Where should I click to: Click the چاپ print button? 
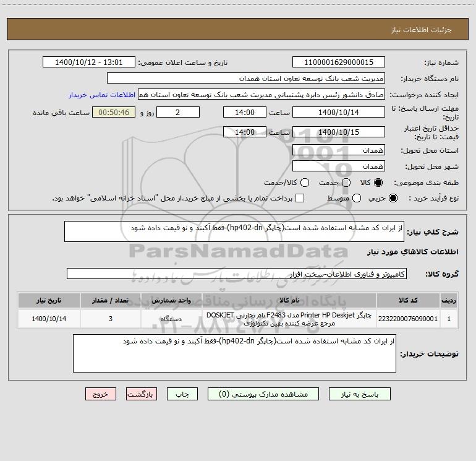(x=182, y=394)
